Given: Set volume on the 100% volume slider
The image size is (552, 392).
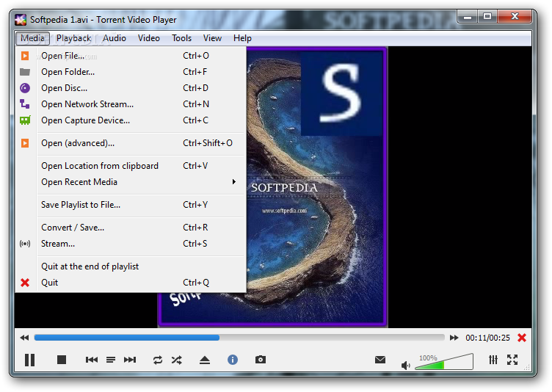Looking at the screenshot, I should 444,362.
